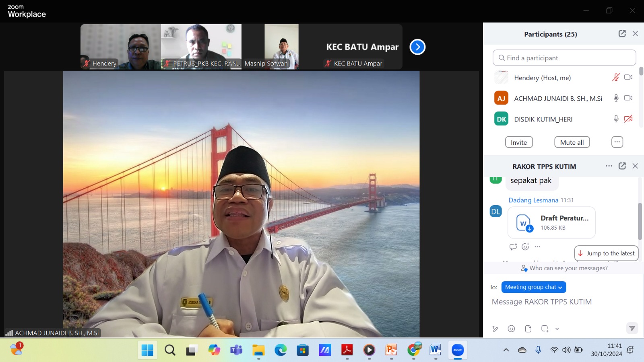The height and width of the screenshot is (362, 644).
Task: Pop out the RAKOR TPPS KUTIM chat
Action: 622,166
